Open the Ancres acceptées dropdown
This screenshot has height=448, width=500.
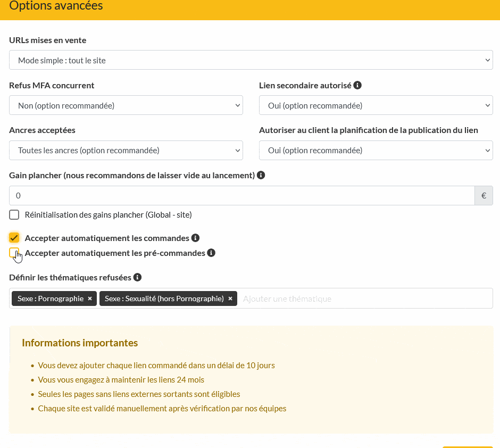(126, 150)
